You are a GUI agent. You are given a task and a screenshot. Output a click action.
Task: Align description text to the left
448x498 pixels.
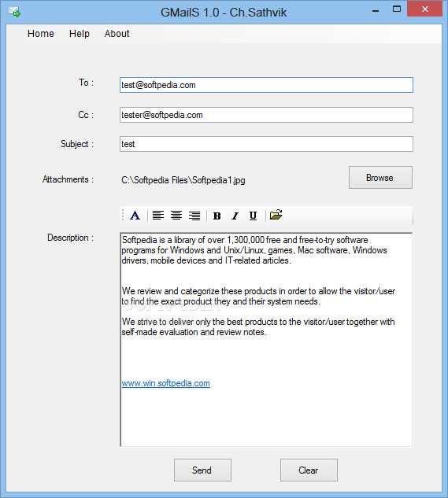[158, 216]
